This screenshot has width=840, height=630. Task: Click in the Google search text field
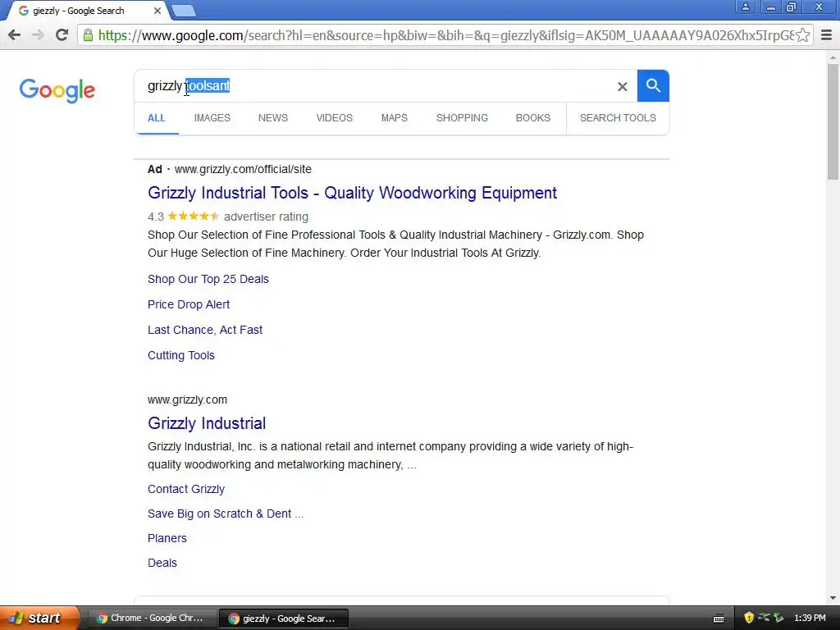(x=375, y=85)
